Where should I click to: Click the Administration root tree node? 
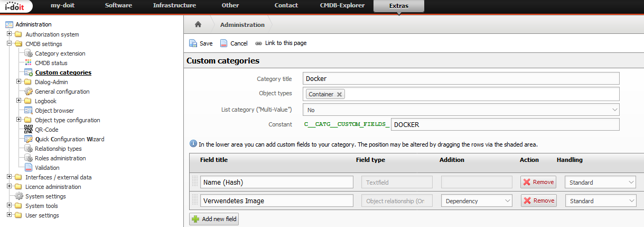point(34,24)
